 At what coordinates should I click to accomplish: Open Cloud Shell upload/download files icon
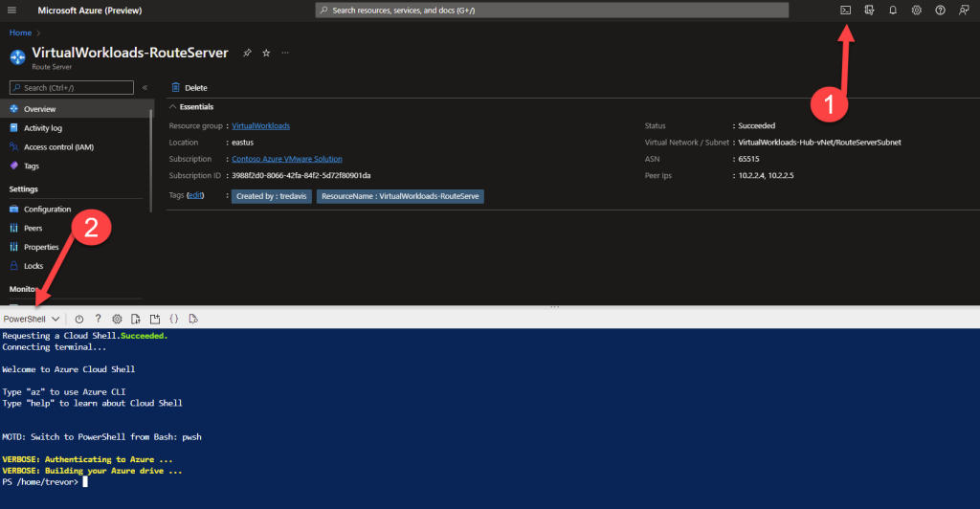tap(136, 319)
